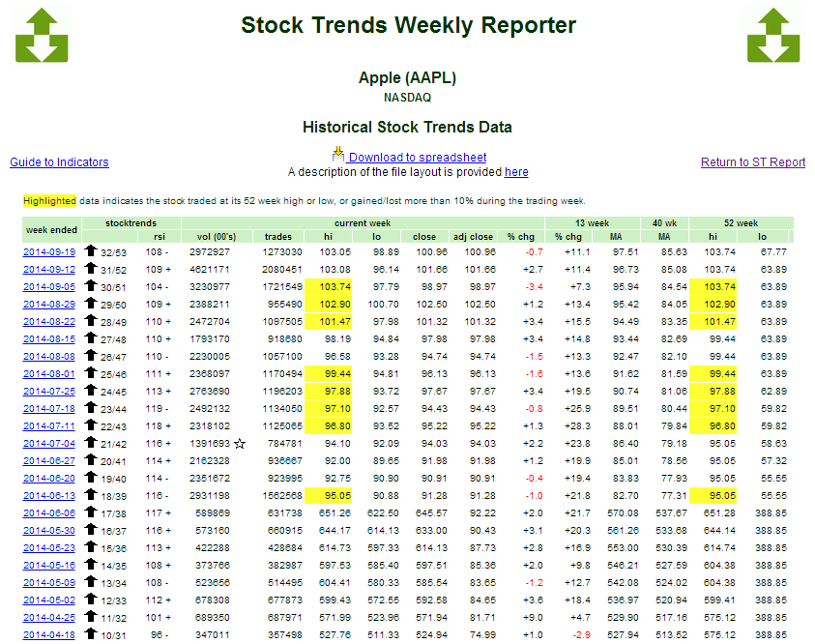The width and height of the screenshot is (815, 644).
Task: Open the 2014-09-05 week link
Action: 49,287
